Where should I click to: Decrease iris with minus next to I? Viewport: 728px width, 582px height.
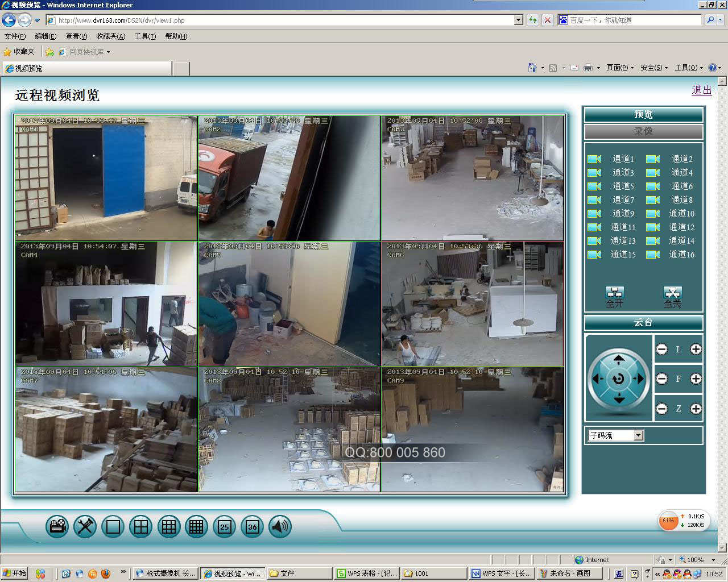(x=661, y=350)
